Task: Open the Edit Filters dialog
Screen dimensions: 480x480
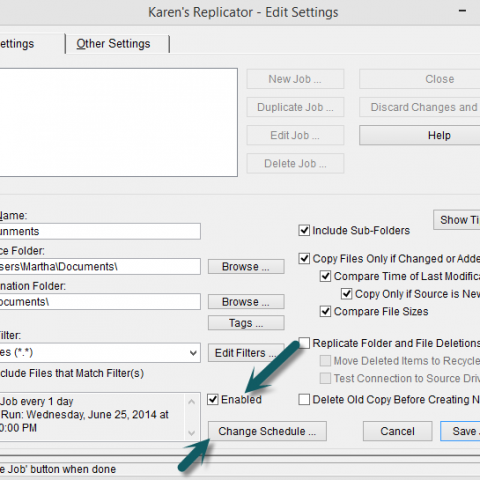Action: pos(246,353)
